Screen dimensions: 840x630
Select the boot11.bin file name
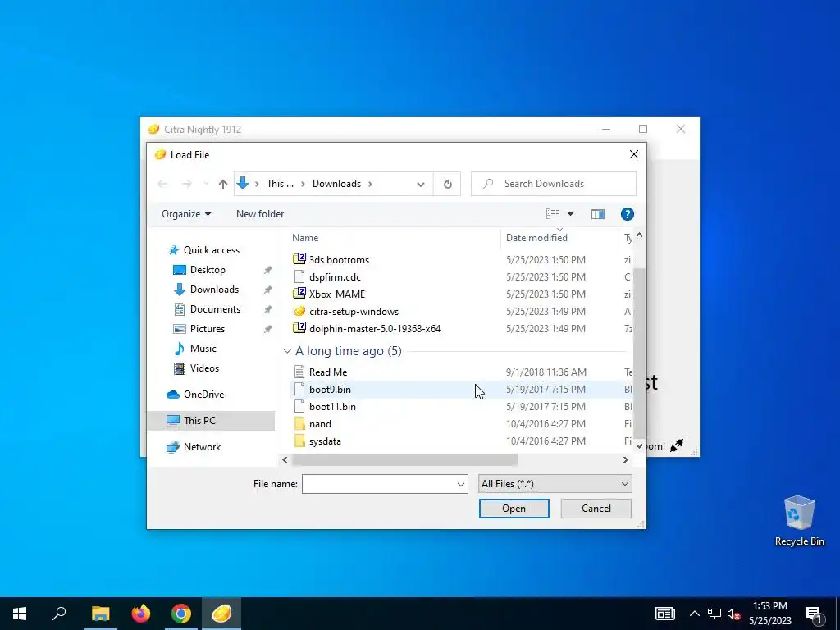332,407
